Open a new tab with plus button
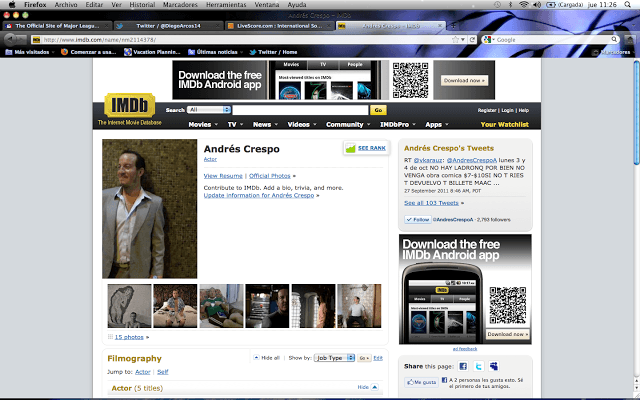This screenshot has height=400, width=640. click(x=453, y=26)
